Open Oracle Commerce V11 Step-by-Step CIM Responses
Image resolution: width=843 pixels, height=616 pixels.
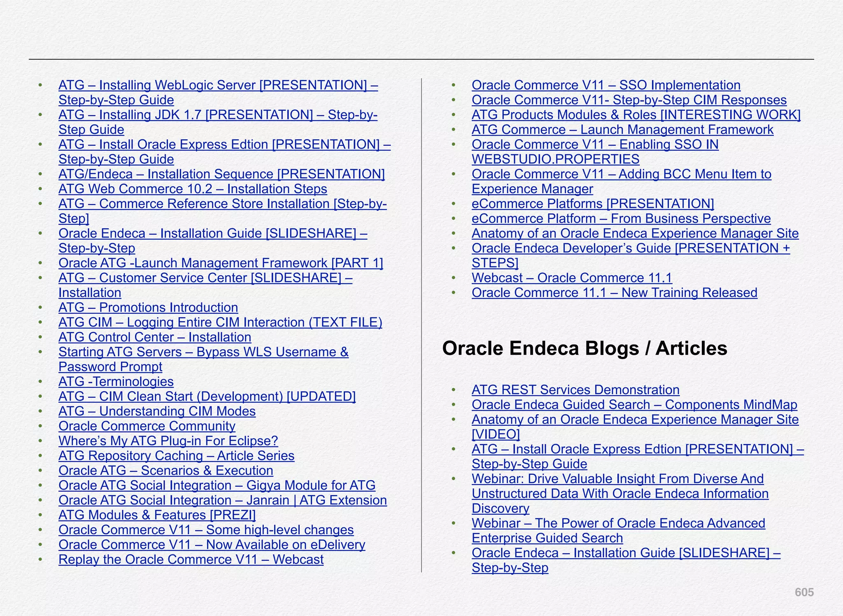[629, 100]
